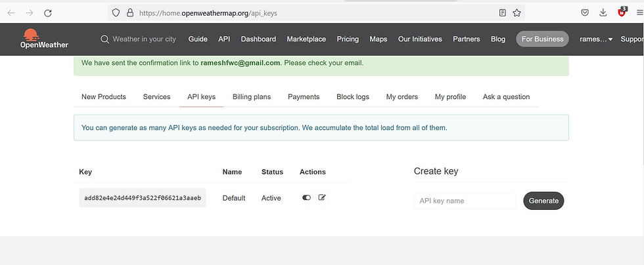Open the Guide nav item
The width and height of the screenshot is (644, 265).
click(x=198, y=39)
